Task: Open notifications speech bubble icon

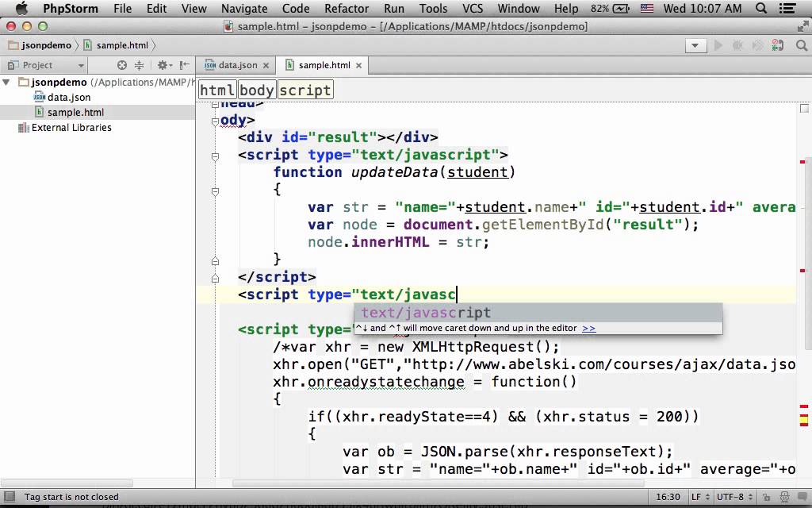Action: (x=802, y=497)
